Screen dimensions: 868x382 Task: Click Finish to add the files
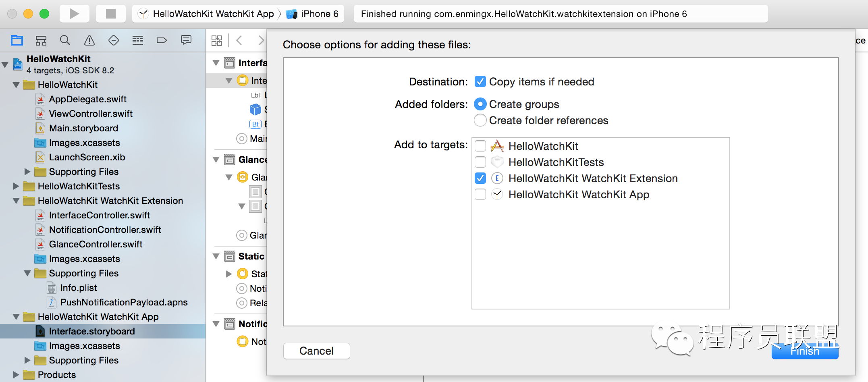coord(805,351)
